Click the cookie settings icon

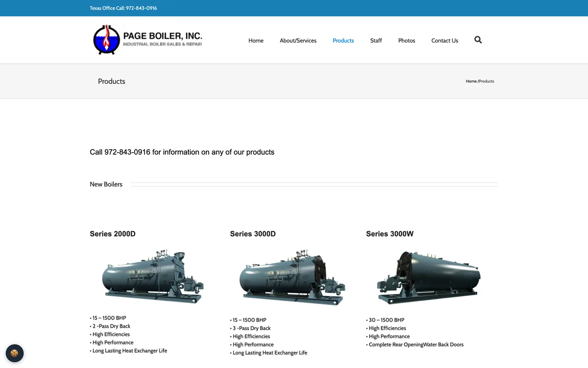(x=15, y=353)
